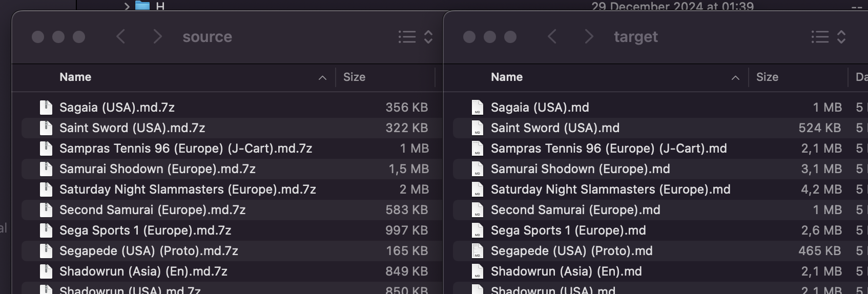Select Samurai Shodown (Europe).md.7z archive icon

pos(46,169)
